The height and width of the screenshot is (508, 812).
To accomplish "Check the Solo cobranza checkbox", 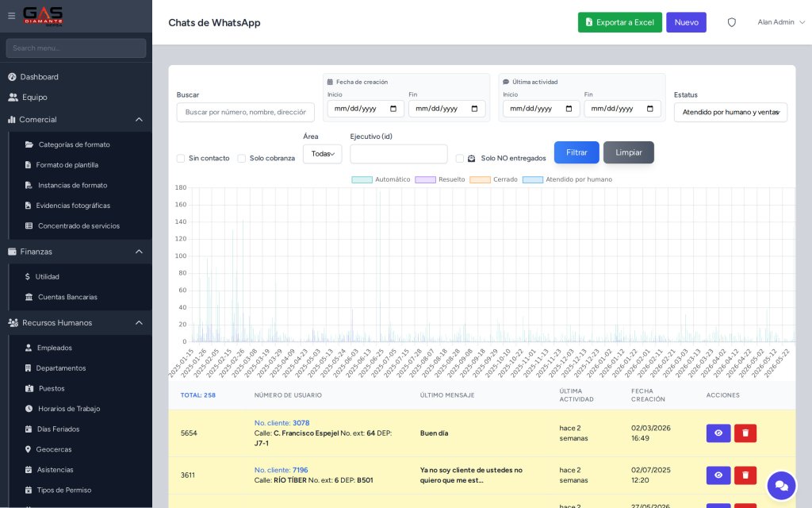I will (241, 158).
